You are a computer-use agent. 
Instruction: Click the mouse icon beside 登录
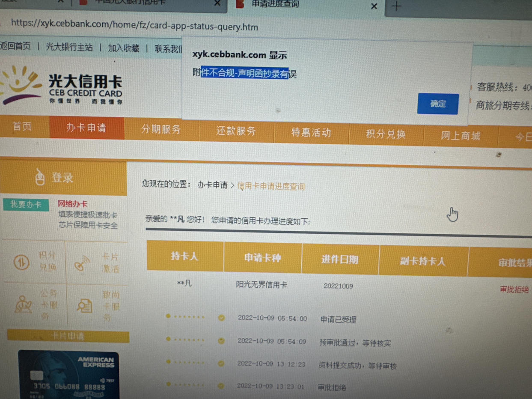39,177
